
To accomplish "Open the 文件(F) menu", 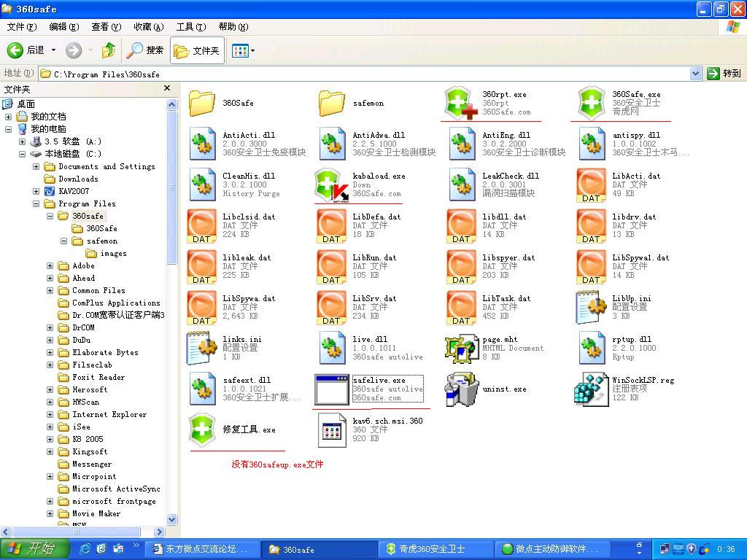I will pos(21,27).
